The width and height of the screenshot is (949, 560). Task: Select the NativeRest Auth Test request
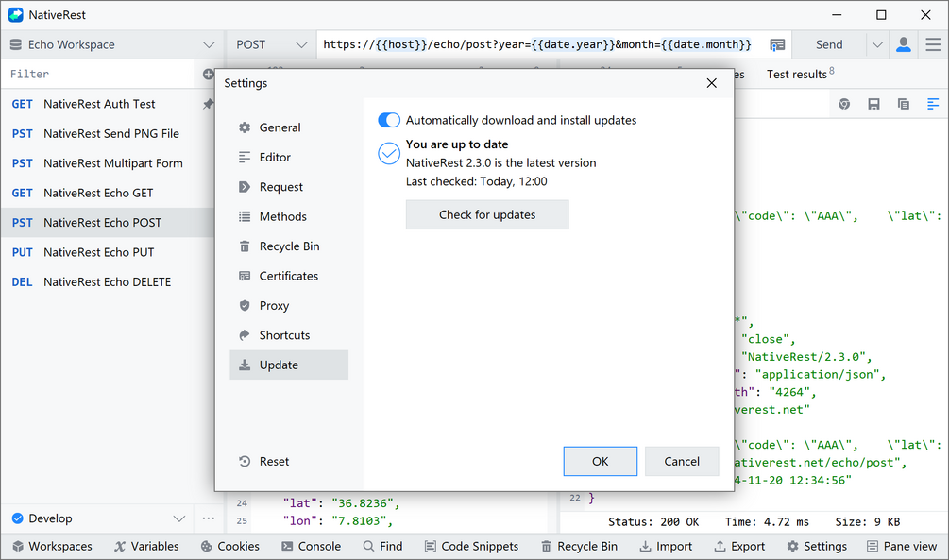(108, 104)
